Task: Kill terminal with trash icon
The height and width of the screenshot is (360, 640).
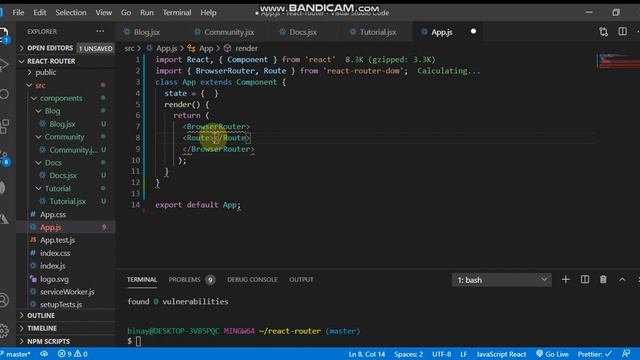Action: [x=603, y=280]
